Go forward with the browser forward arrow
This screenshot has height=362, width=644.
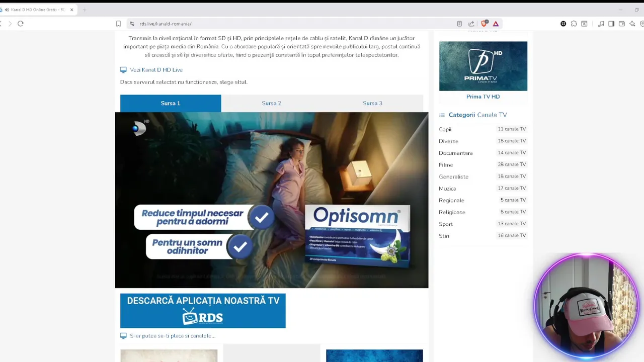[10, 24]
